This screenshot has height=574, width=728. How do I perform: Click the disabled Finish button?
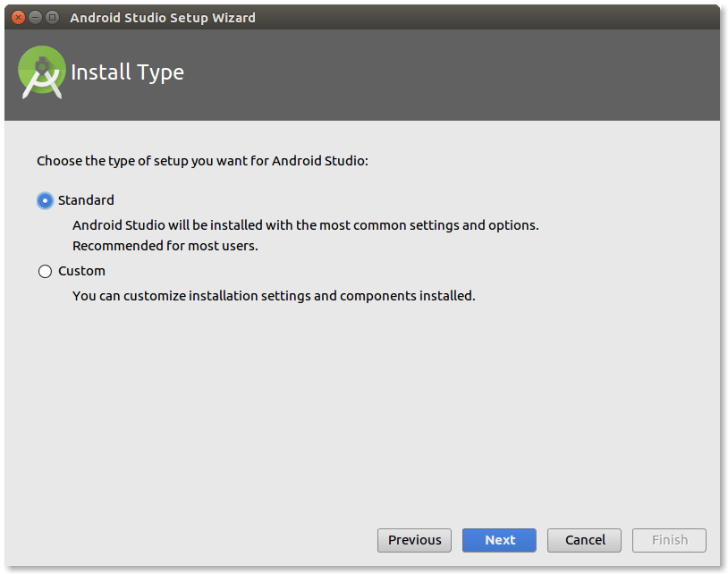(669, 540)
